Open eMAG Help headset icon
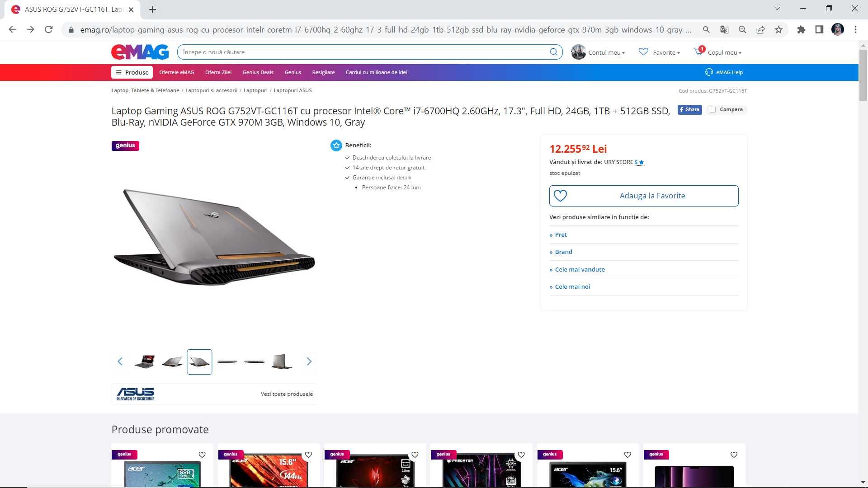Viewport: 868px width, 488px height. [709, 72]
